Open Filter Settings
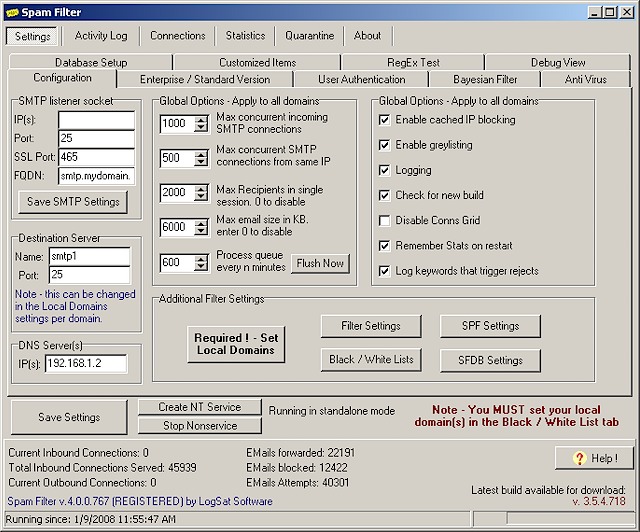This screenshot has width=640, height=532. point(371,326)
